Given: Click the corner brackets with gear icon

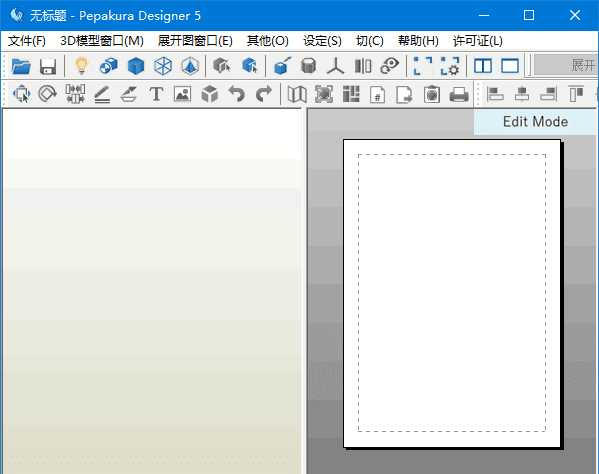Looking at the screenshot, I should tap(450, 66).
